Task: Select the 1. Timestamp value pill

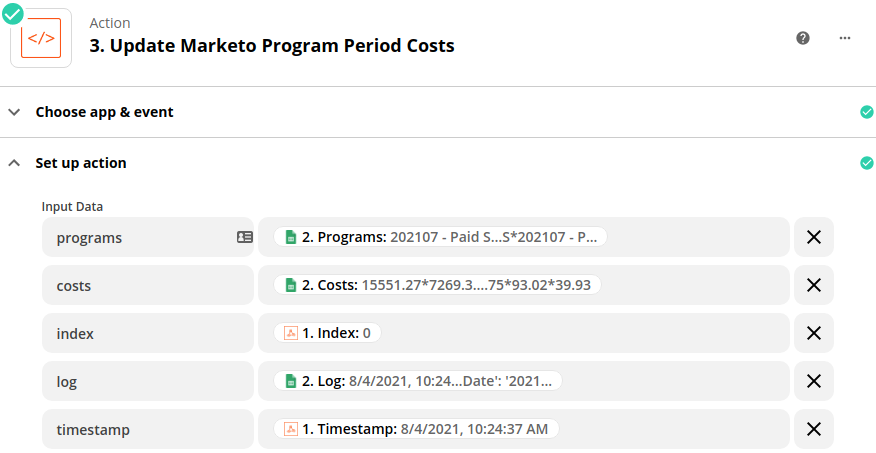Action: point(416,429)
